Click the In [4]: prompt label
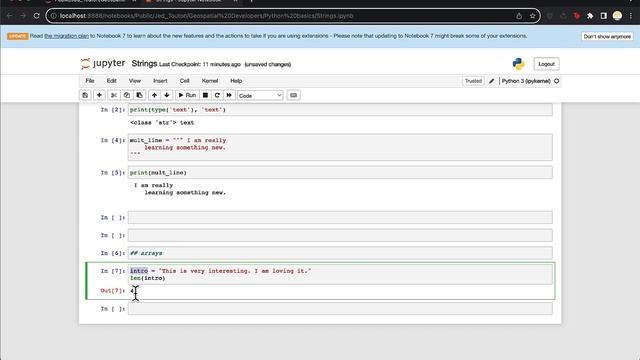This screenshot has height=360, width=640. pos(113,140)
